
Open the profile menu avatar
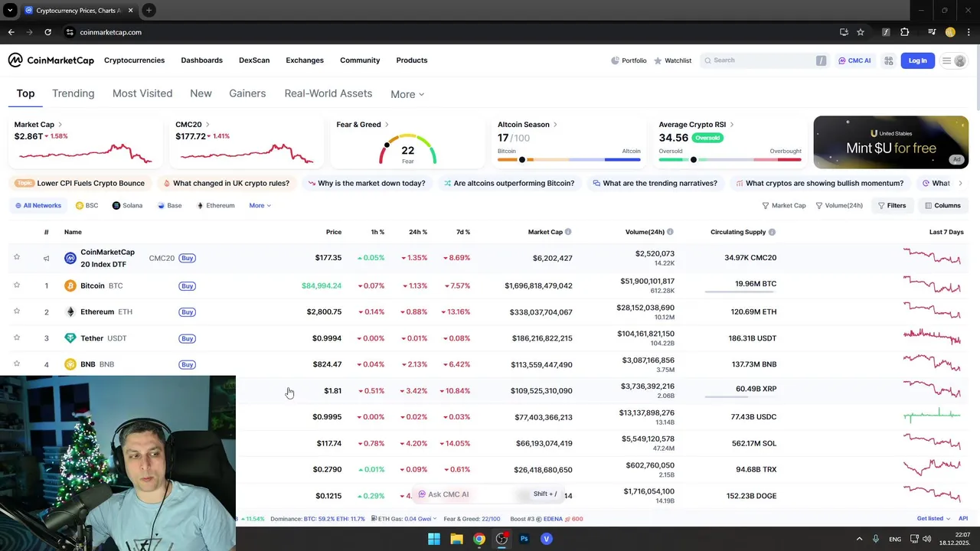pyautogui.click(x=959, y=60)
